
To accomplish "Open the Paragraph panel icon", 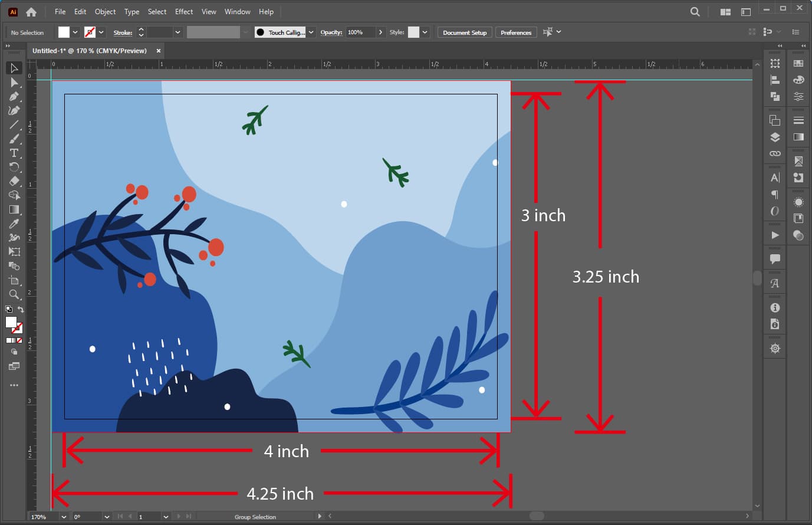I will point(775,195).
